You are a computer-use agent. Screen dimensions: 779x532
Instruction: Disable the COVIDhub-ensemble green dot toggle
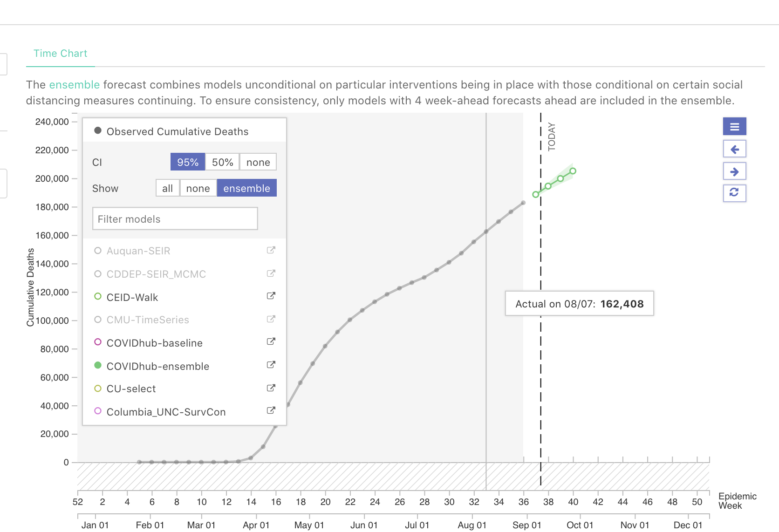coord(97,366)
